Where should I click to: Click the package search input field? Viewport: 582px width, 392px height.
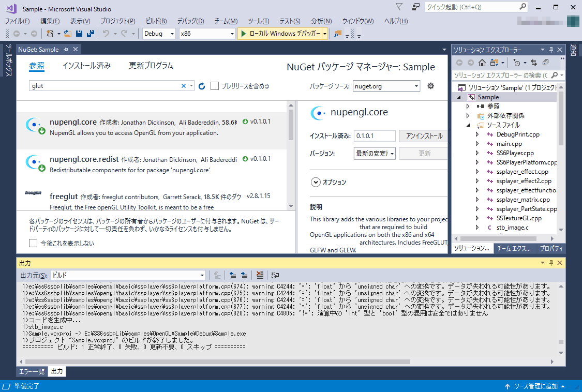(105, 86)
